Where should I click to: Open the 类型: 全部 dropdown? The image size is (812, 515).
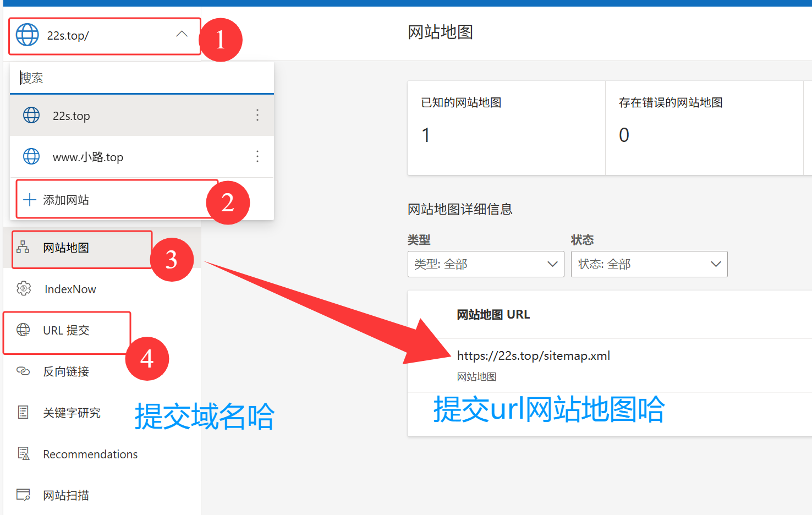(x=486, y=264)
